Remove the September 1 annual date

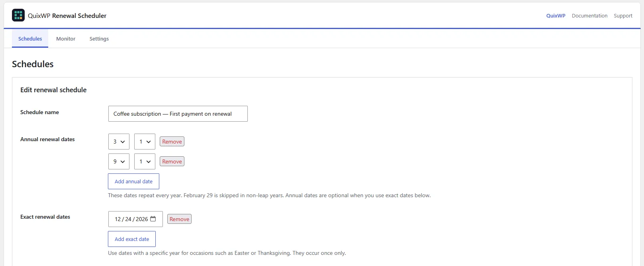172,161
